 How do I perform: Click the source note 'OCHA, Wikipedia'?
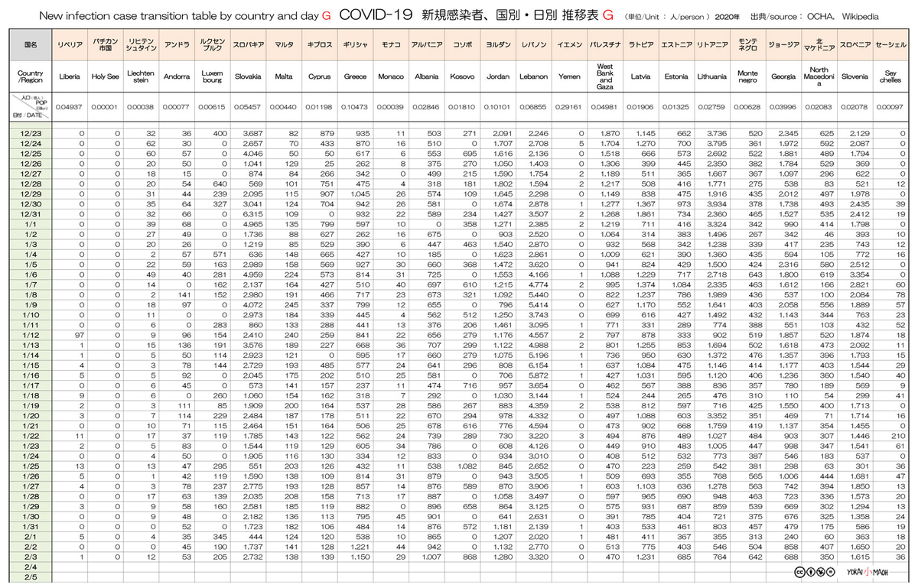tap(844, 16)
